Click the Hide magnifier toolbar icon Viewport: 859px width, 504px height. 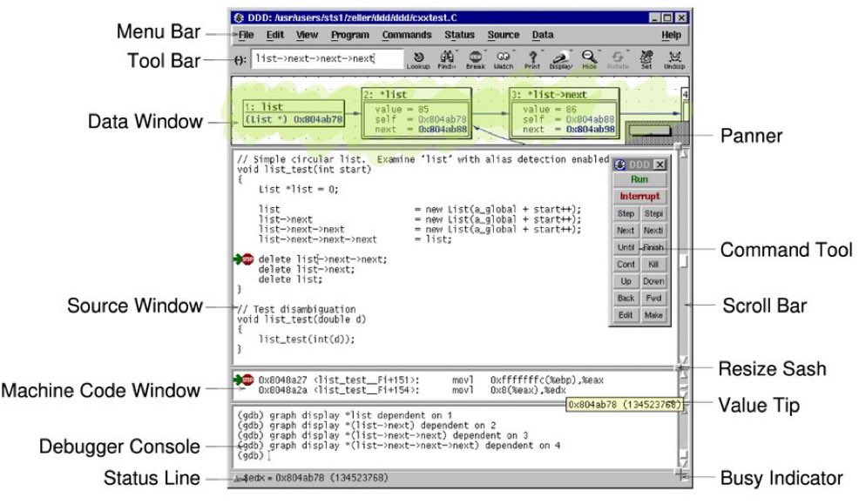589,59
